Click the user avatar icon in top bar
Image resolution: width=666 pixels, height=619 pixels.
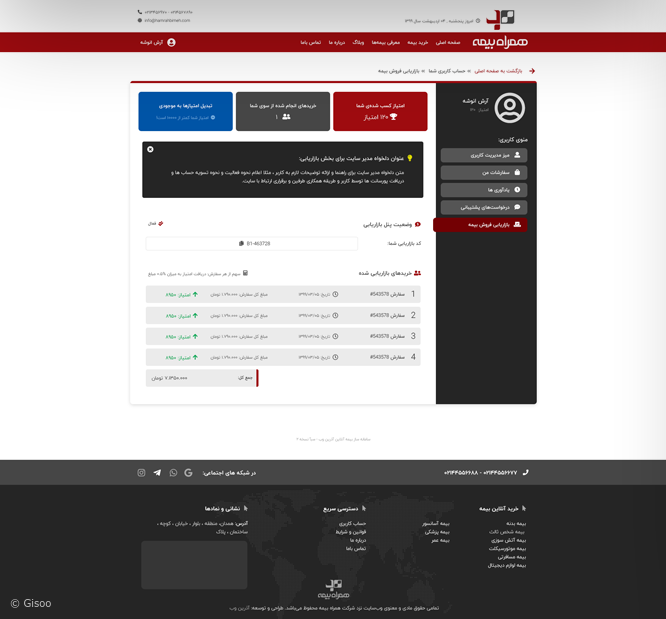171,43
